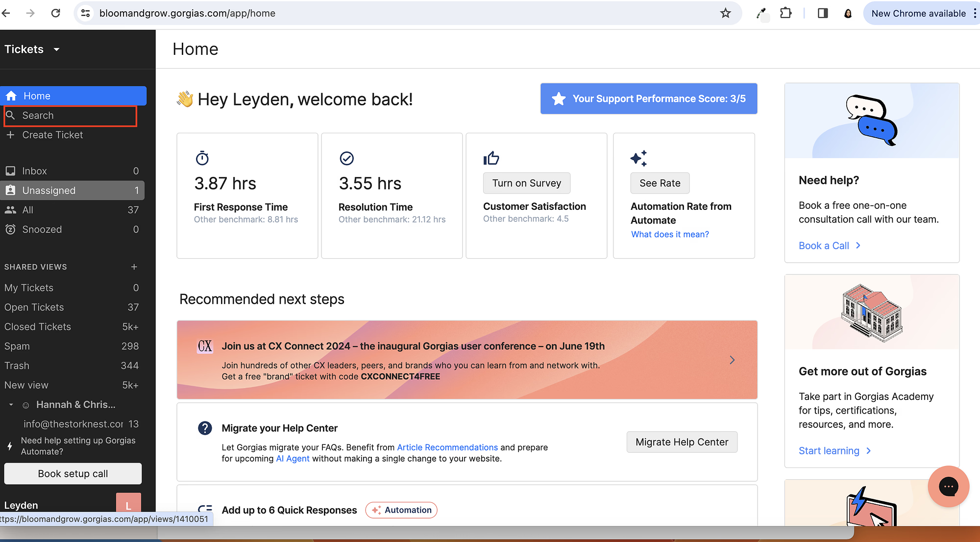The height and width of the screenshot is (542, 980).
Task: View site information icon in address bar
Action: (86, 13)
